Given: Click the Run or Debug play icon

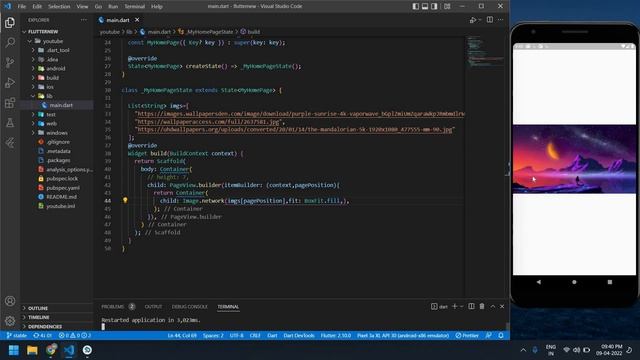Looking at the screenshot, I should pyautogui.click(x=473, y=20).
